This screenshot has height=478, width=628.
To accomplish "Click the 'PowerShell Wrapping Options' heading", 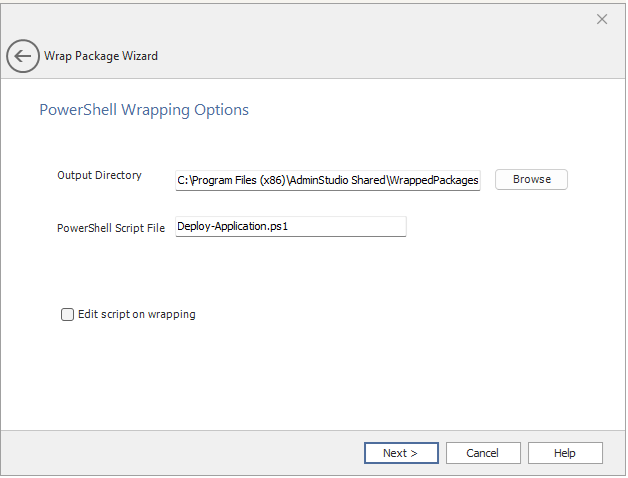I will (x=144, y=110).
